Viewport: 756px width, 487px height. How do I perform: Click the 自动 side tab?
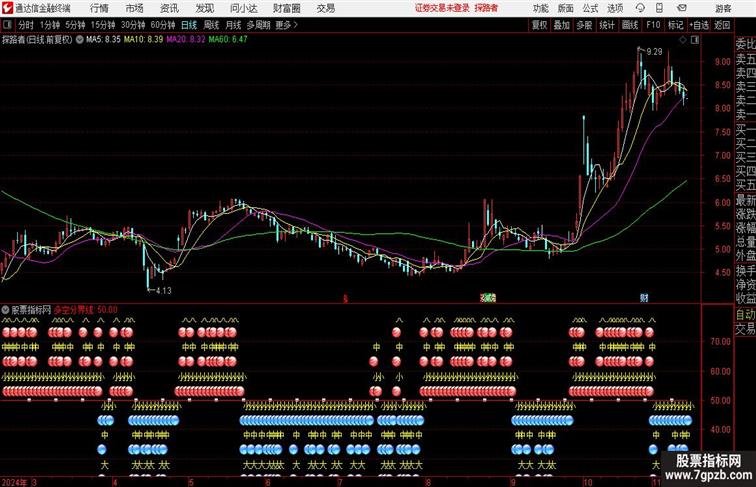point(745,315)
